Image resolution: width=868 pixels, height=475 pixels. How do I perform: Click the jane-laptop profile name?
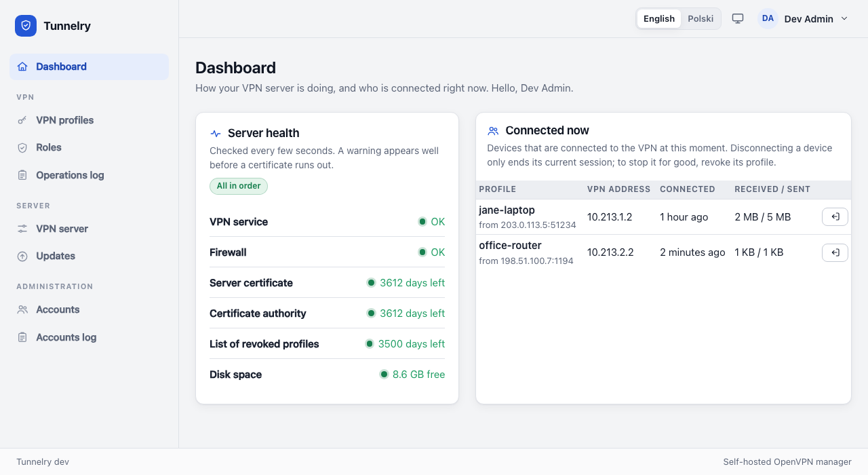(x=507, y=210)
